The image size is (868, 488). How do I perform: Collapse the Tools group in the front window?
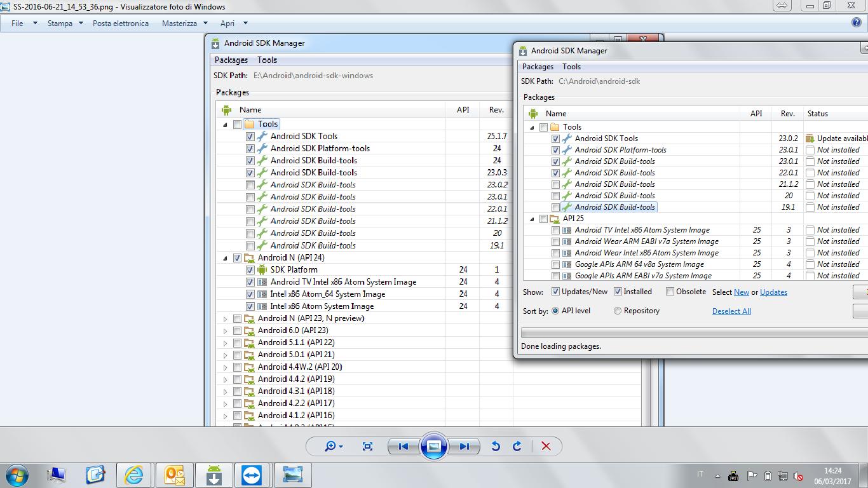(532, 127)
